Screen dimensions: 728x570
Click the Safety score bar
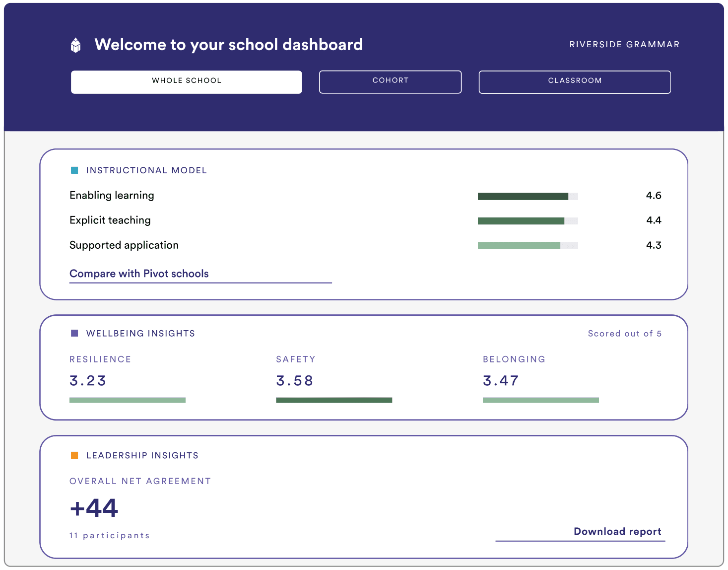click(x=334, y=400)
